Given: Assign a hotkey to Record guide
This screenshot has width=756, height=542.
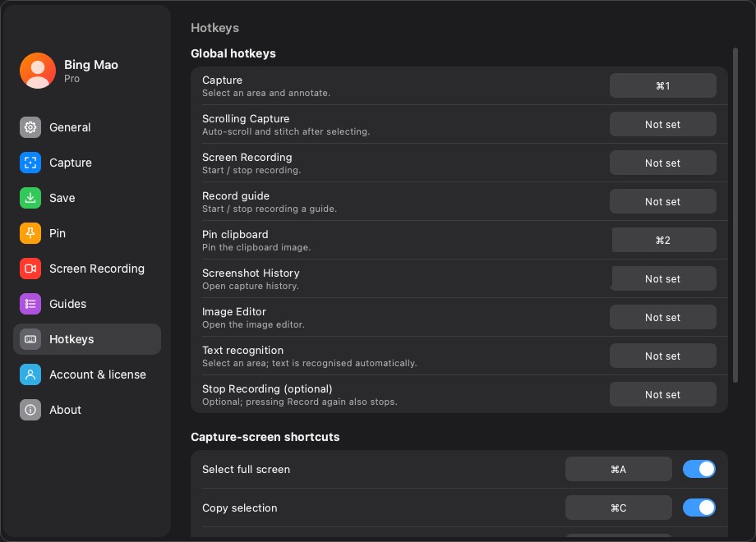Looking at the screenshot, I should coord(662,201).
